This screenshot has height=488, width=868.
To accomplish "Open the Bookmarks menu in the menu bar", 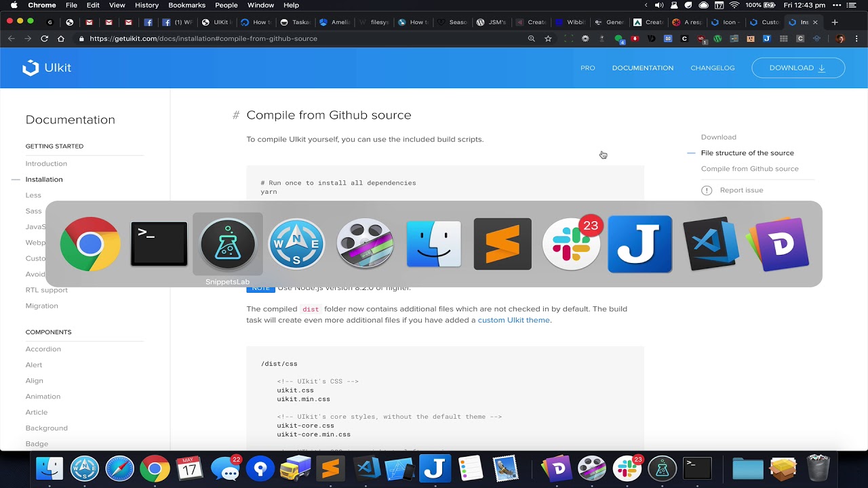I will 186,5.
